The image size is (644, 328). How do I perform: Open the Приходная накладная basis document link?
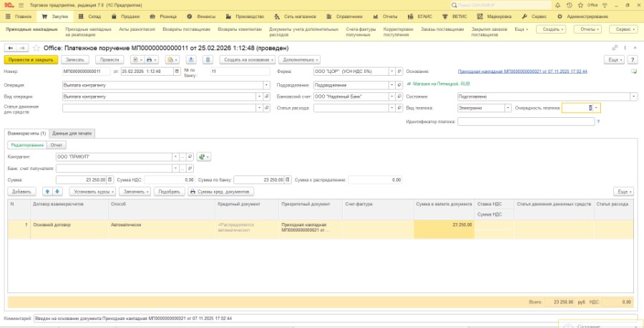point(522,71)
